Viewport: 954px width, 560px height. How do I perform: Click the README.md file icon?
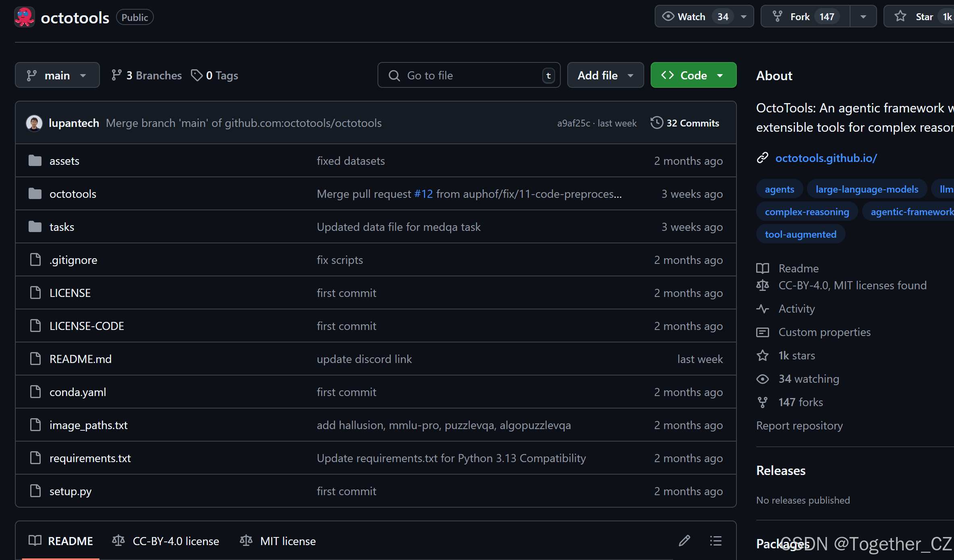coord(35,359)
